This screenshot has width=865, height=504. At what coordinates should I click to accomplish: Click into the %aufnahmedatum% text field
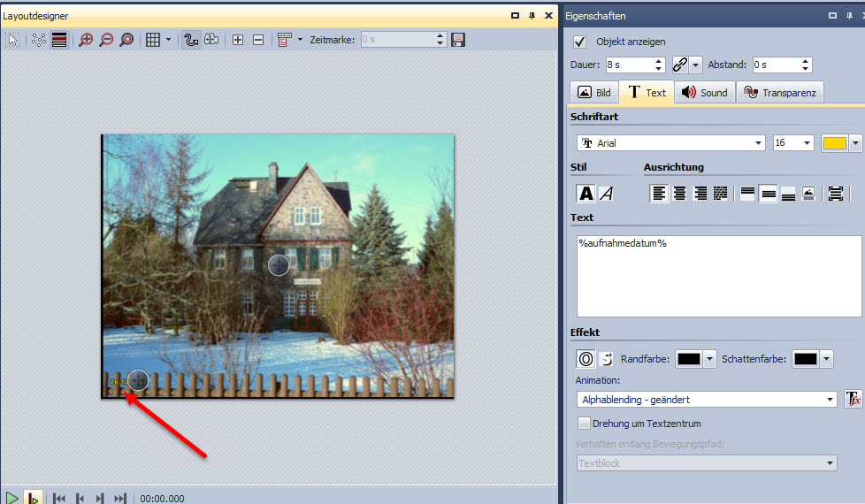click(x=718, y=276)
